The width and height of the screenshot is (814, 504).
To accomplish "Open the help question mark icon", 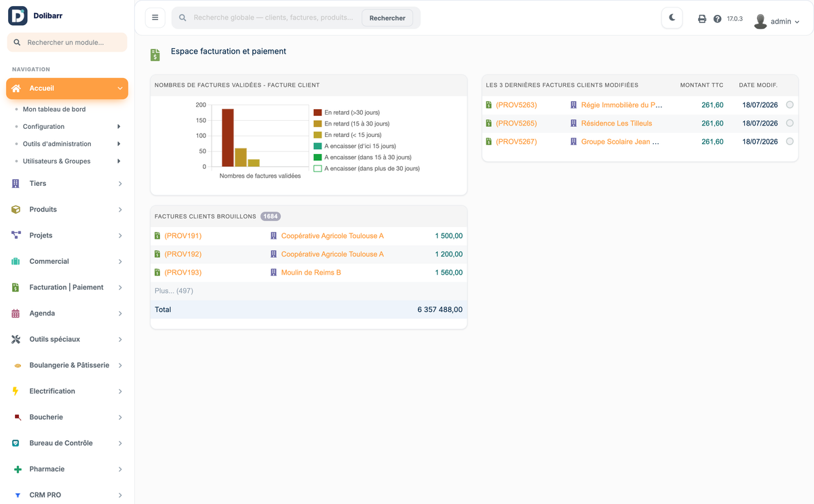I will pyautogui.click(x=718, y=19).
